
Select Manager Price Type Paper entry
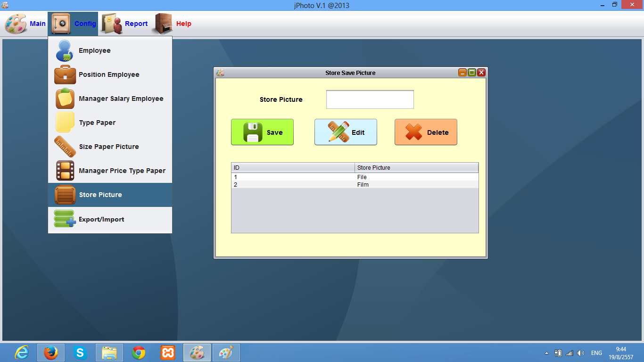click(110, 171)
